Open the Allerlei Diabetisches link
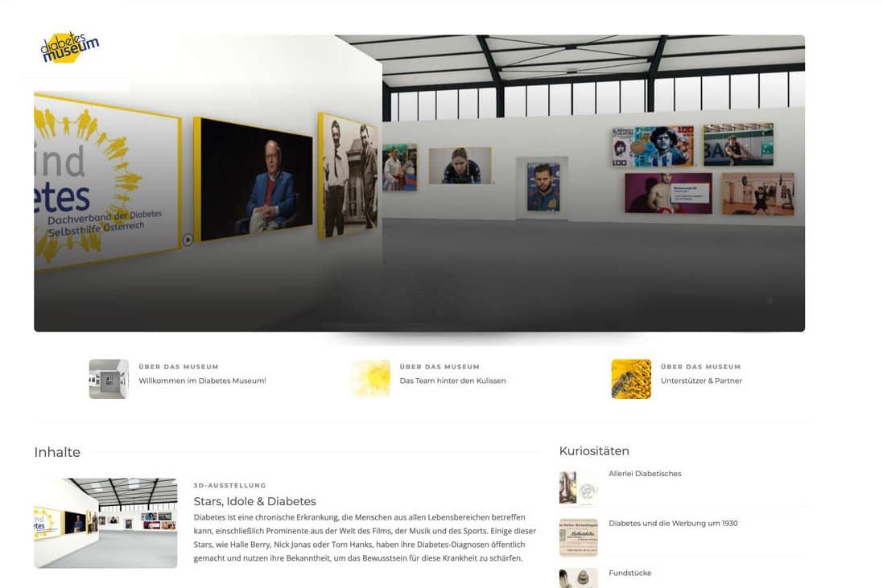The height and width of the screenshot is (588, 883). (x=645, y=474)
